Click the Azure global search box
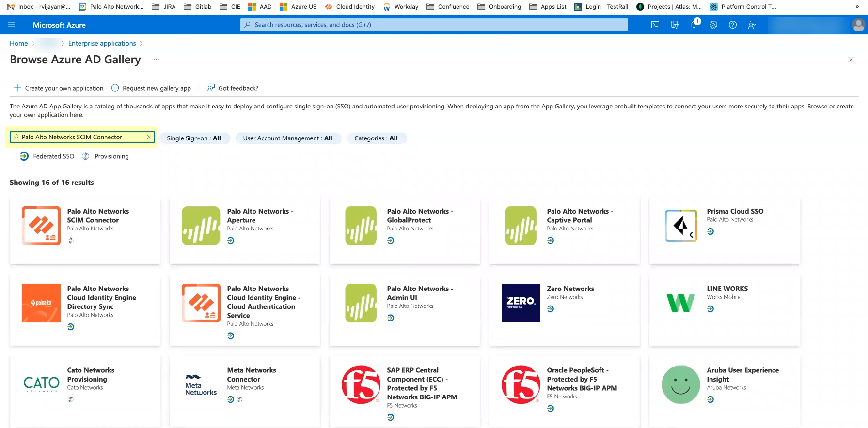The image size is (868, 428). pyautogui.click(x=434, y=25)
